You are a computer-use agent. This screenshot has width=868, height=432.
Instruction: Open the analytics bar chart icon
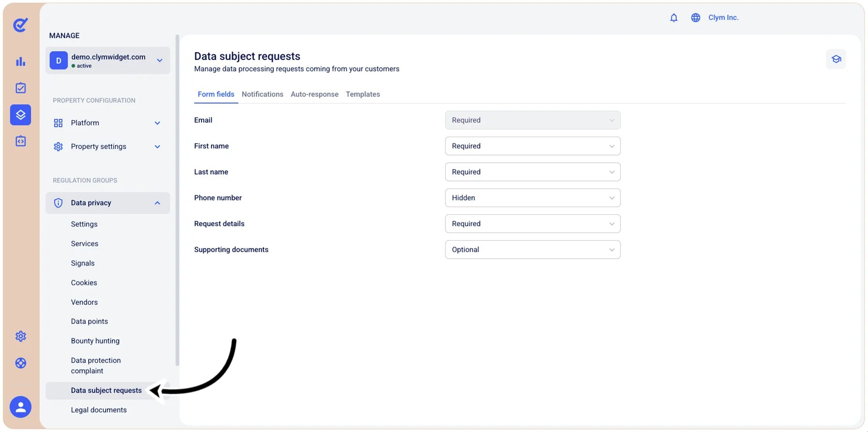[21, 62]
